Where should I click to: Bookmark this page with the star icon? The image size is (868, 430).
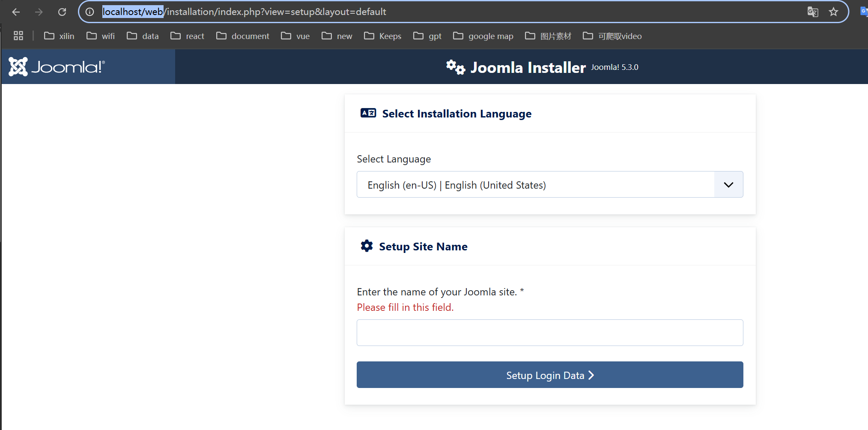click(833, 12)
